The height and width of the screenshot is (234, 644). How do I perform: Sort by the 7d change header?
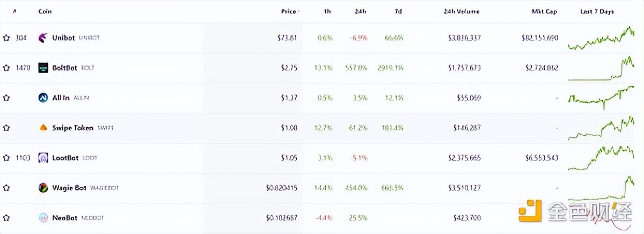click(x=398, y=11)
